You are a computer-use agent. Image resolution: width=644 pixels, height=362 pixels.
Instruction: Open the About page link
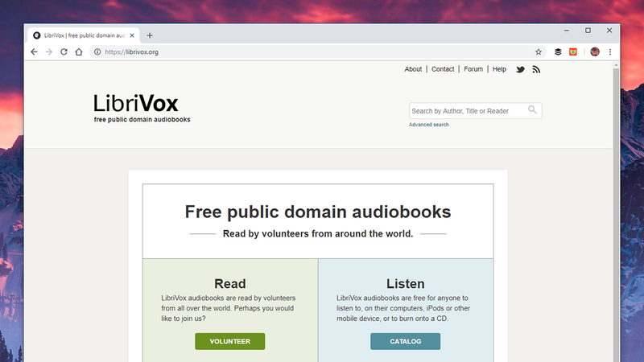point(413,69)
